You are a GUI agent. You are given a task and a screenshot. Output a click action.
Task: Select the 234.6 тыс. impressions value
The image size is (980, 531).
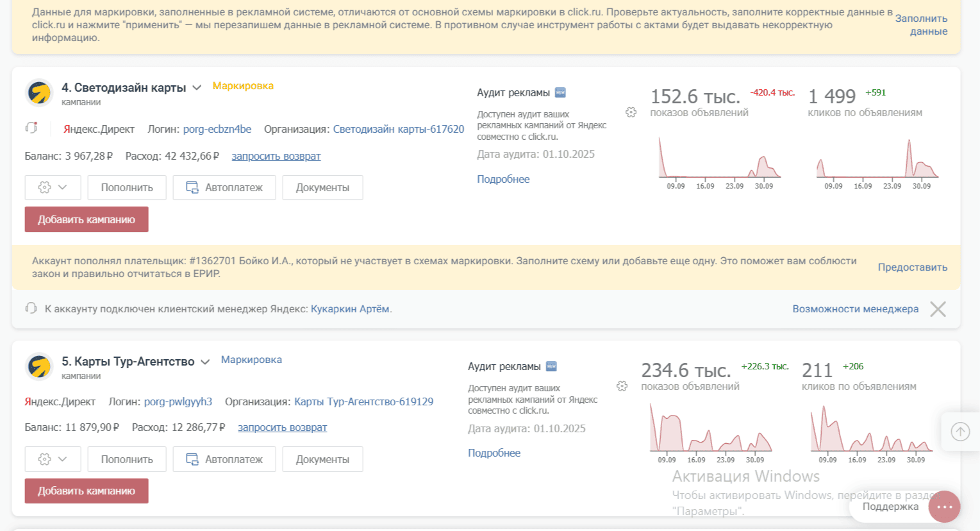click(x=686, y=370)
